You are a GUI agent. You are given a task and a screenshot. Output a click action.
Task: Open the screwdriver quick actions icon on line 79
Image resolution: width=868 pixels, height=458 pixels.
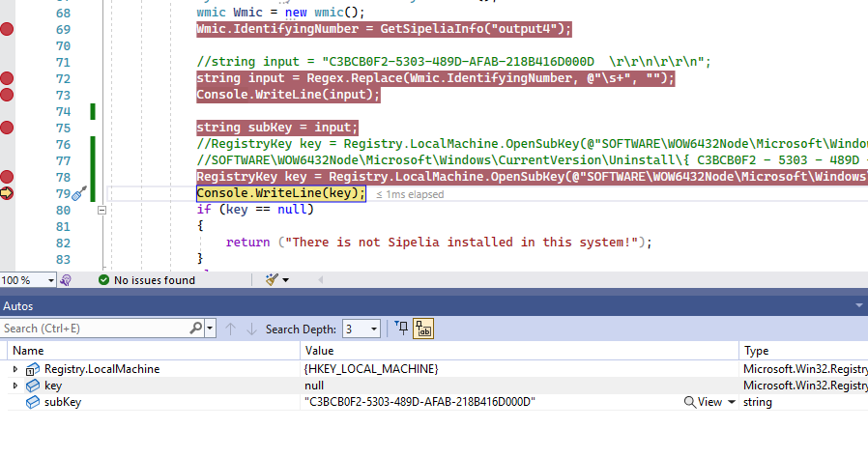coord(79,193)
